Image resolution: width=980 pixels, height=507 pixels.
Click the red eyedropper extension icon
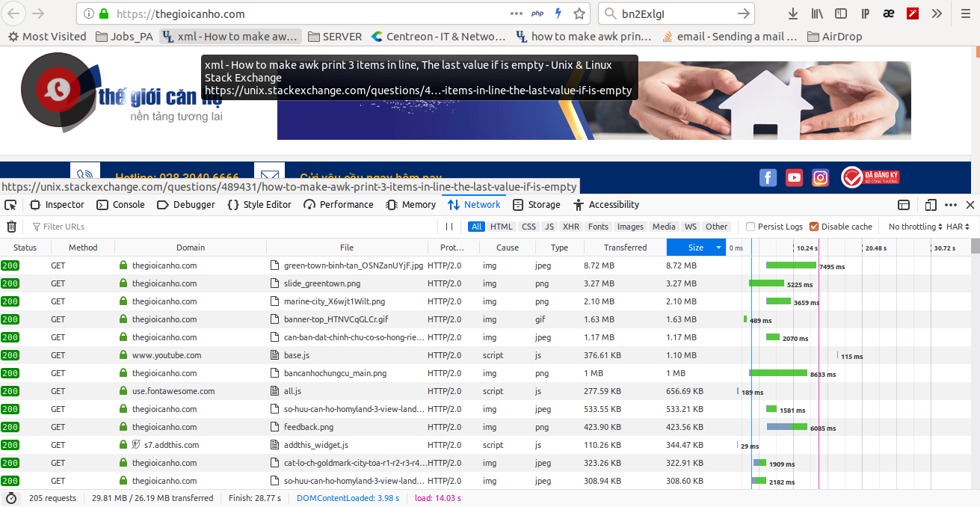click(913, 13)
